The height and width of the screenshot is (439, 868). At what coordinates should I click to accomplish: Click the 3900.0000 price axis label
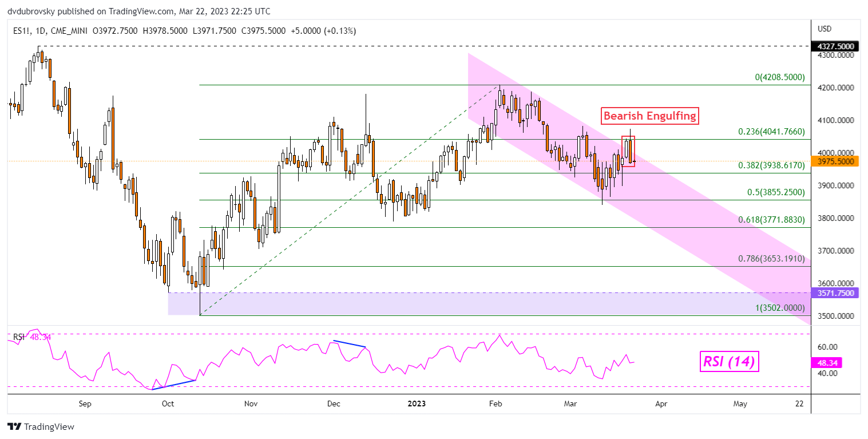pyautogui.click(x=837, y=185)
